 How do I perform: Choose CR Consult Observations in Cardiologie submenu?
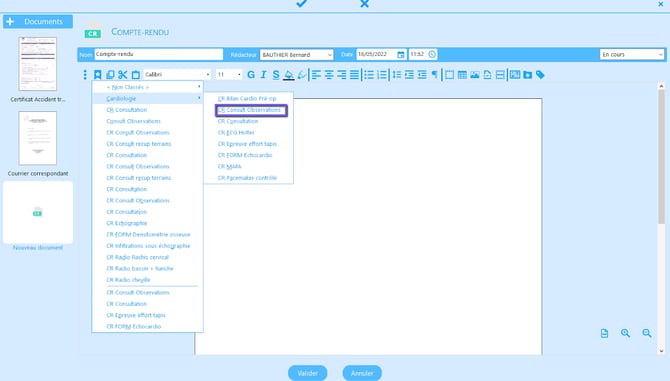point(251,110)
